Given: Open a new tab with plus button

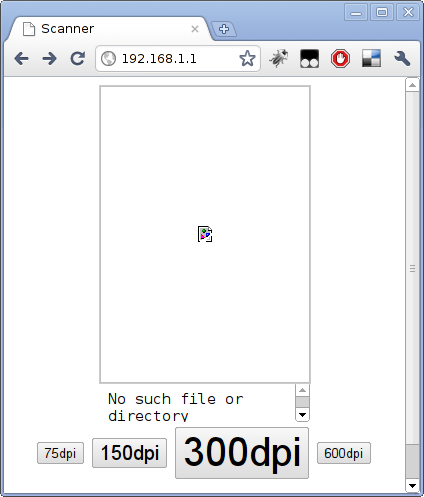Looking at the screenshot, I should click(224, 29).
